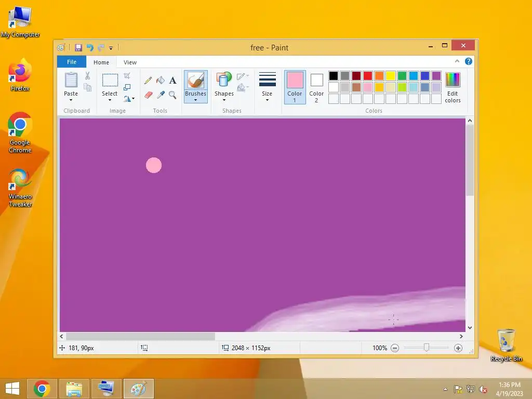This screenshot has width=532, height=399.
Task: Expand the Shapes dropdown arrow
Action: 224,100
